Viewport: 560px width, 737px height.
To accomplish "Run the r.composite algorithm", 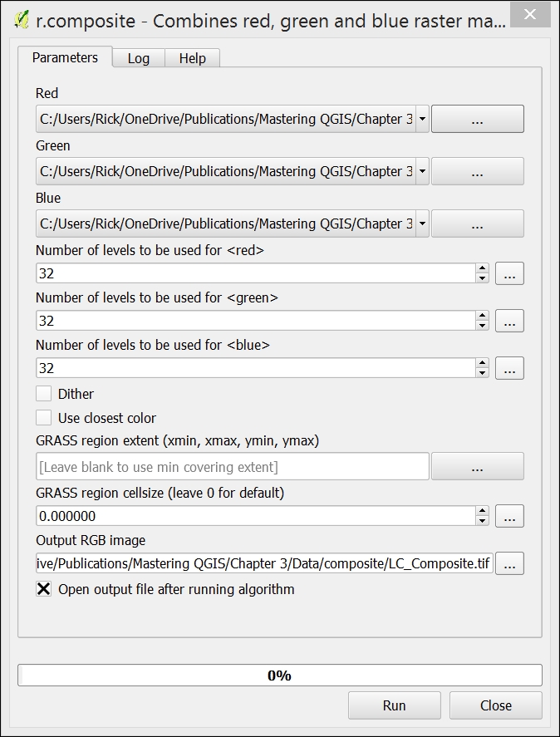I will tap(394, 705).
